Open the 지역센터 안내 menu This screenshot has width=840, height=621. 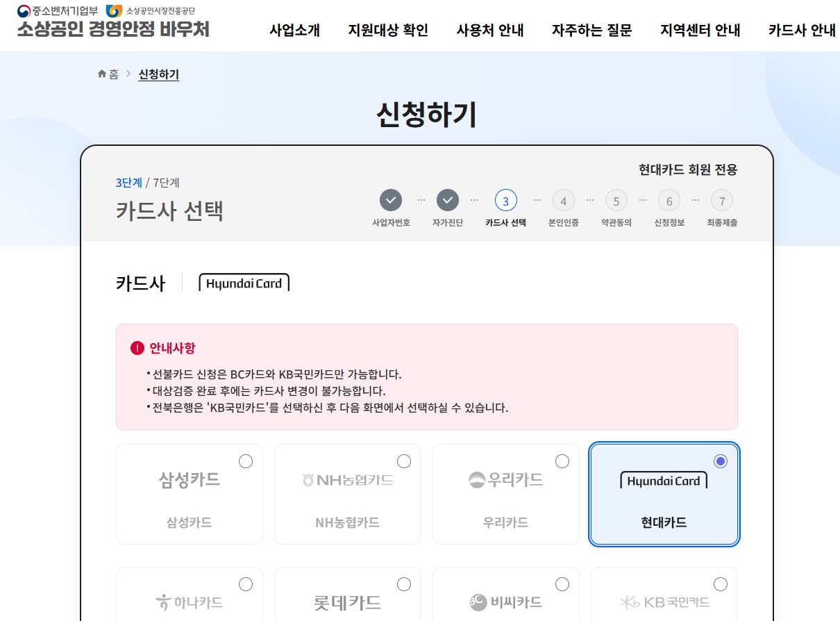tap(700, 31)
